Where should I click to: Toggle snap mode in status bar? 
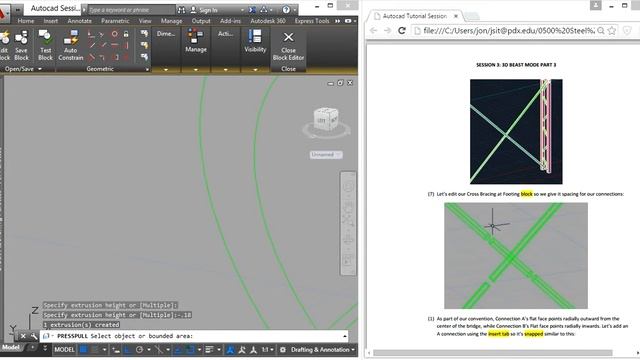pos(95,350)
